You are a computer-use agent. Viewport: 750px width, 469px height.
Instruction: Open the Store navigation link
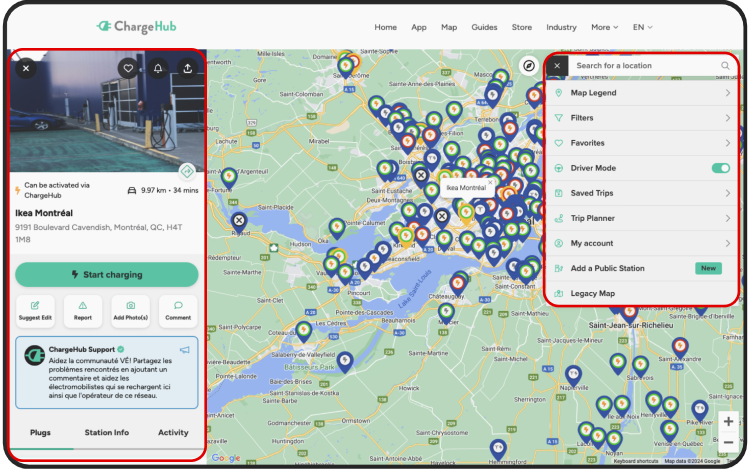[x=521, y=27]
